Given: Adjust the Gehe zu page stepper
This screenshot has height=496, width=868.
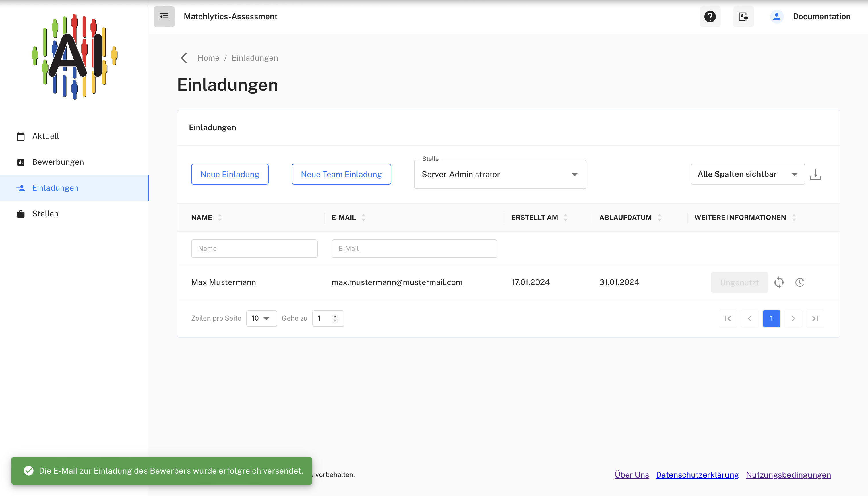Looking at the screenshot, I should 335,319.
